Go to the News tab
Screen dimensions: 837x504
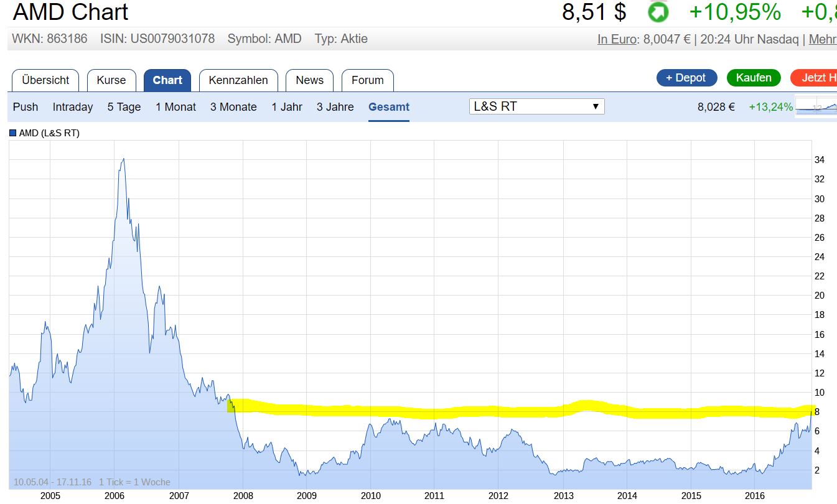[x=309, y=80]
